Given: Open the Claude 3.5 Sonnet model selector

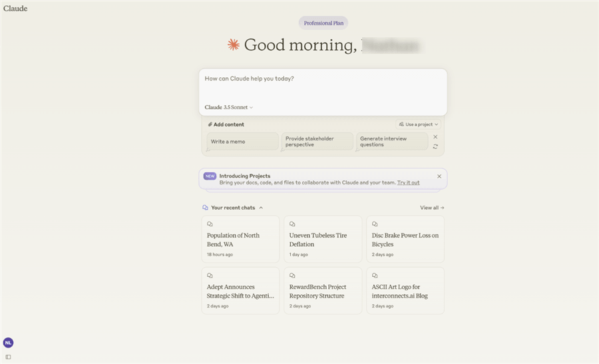Looking at the screenshot, I should pos(228,107).
